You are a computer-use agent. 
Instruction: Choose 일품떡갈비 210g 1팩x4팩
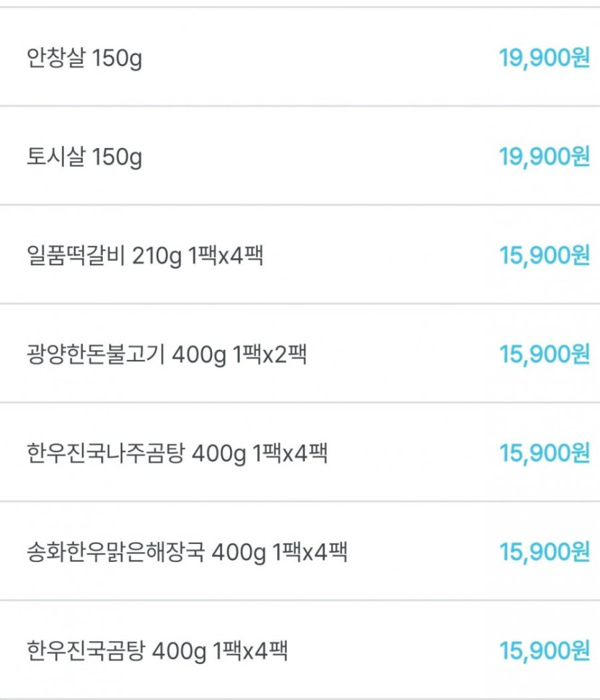(144, 256)
